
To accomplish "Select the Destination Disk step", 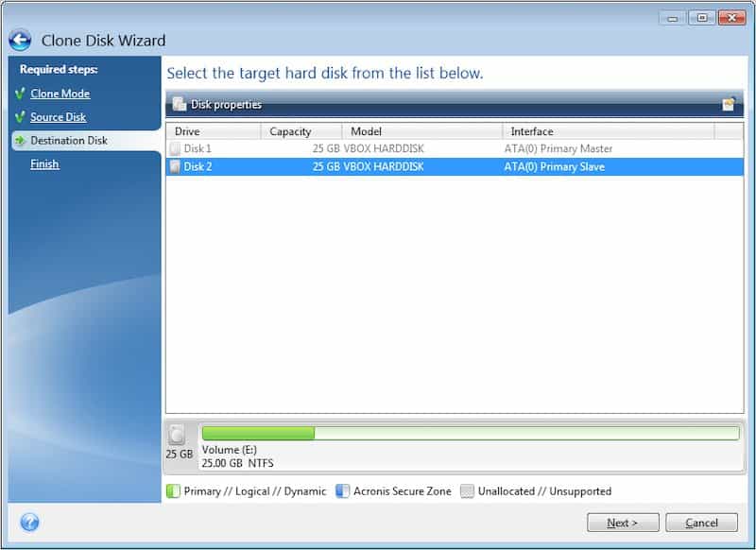I will click(69, 141).
